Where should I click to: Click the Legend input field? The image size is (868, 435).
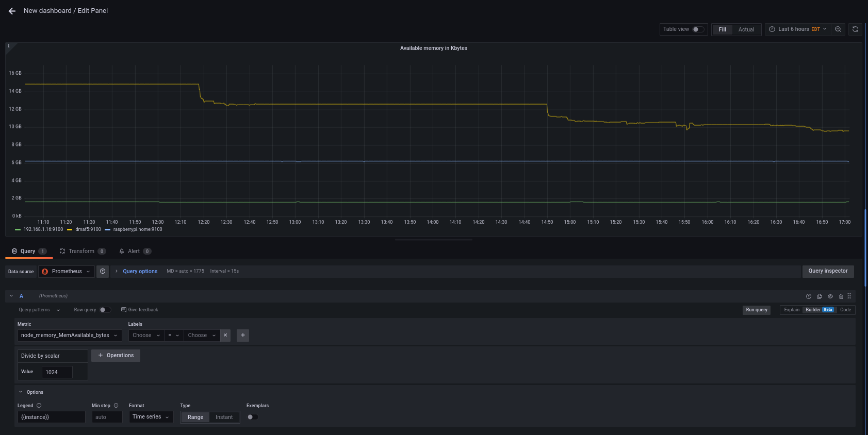(51, 417)
